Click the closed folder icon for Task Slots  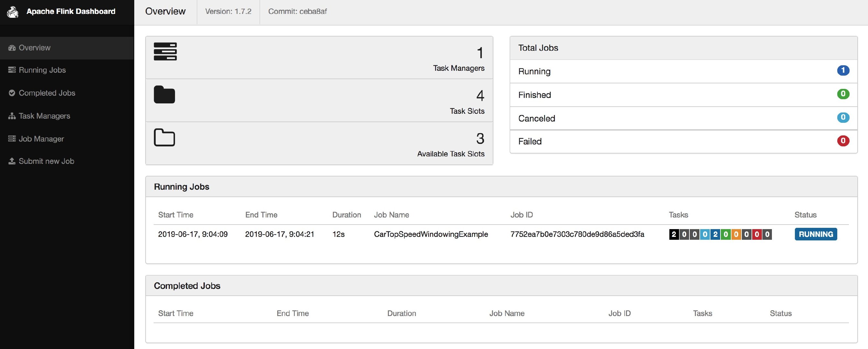(164, 95)
